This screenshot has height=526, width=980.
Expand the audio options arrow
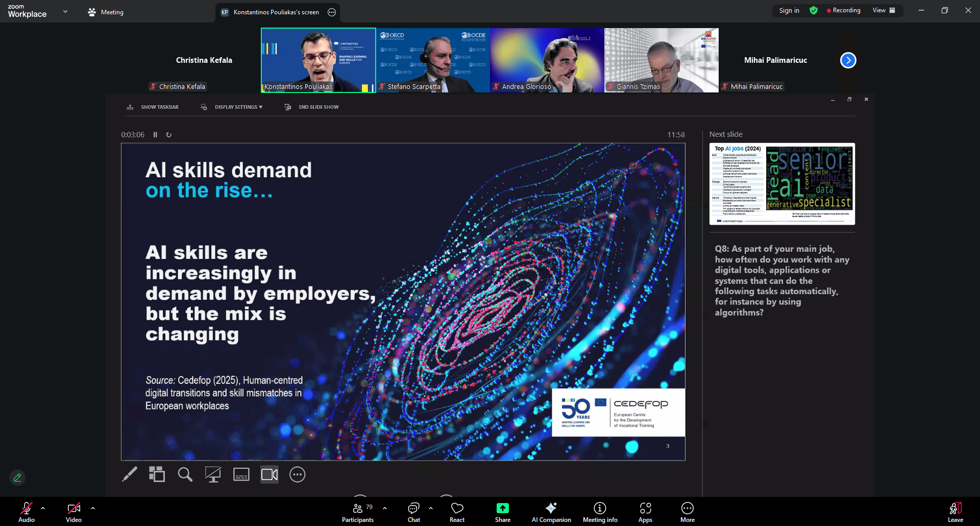click(x=43, y=508)
